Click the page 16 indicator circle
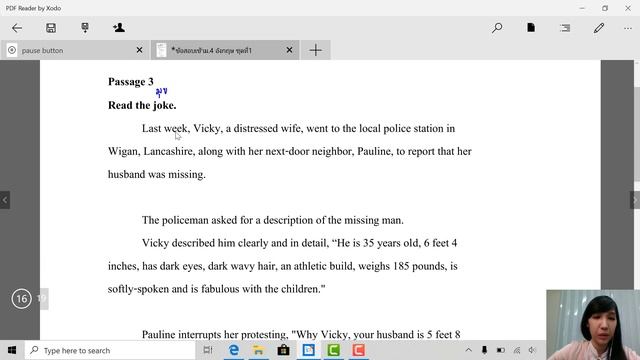Viewport: 640px width, 360px height. pyautogui.click(x=21, y=299)
